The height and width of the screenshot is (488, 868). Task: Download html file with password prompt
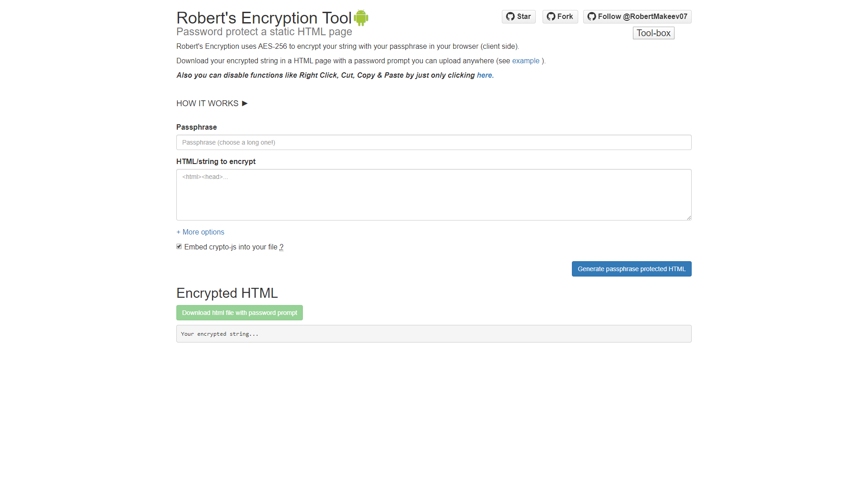tap(239, 313)
